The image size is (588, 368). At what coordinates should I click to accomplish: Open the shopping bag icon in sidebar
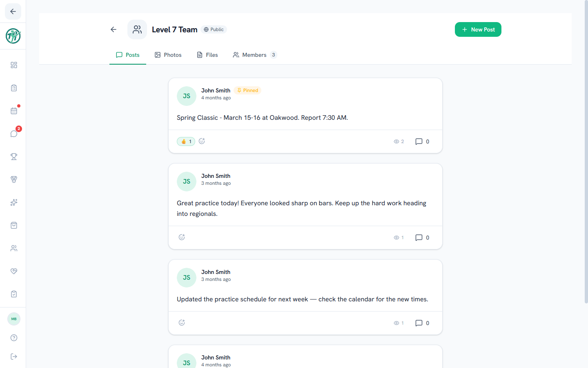14,225
